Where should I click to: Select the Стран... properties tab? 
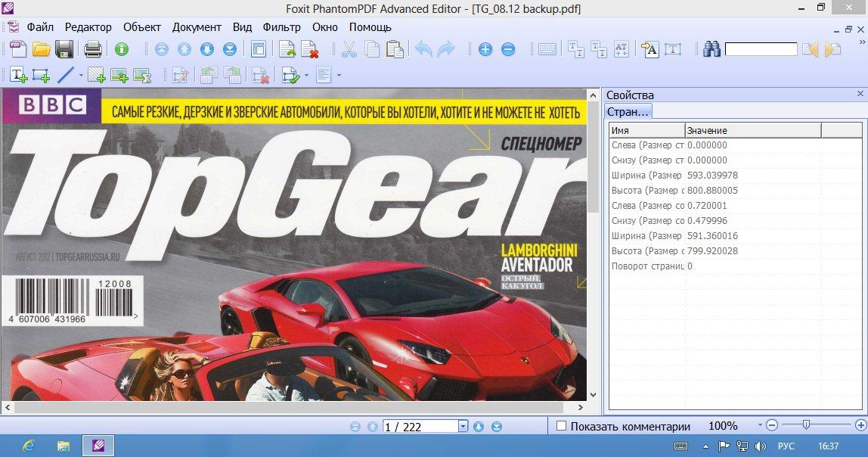click(x=628, y=111)
